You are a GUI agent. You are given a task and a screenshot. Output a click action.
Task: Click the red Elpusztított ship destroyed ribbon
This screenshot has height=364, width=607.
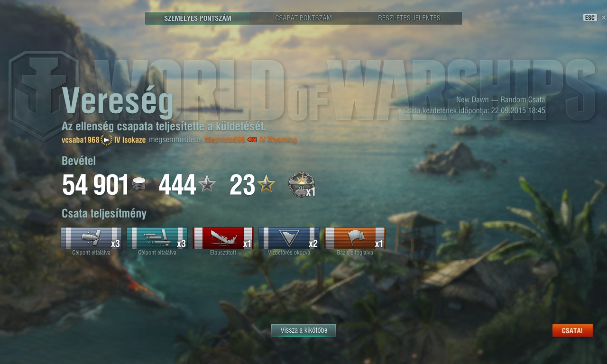(223, 238)
